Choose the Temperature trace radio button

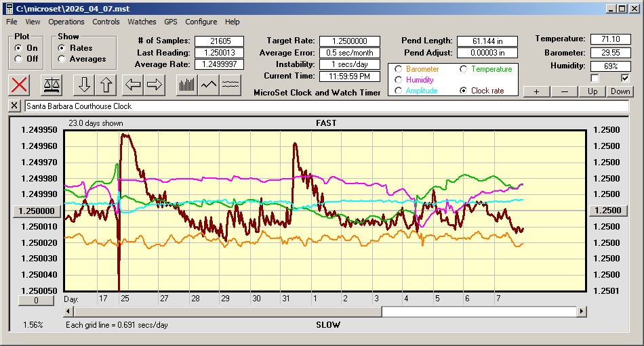coord(463,69)
